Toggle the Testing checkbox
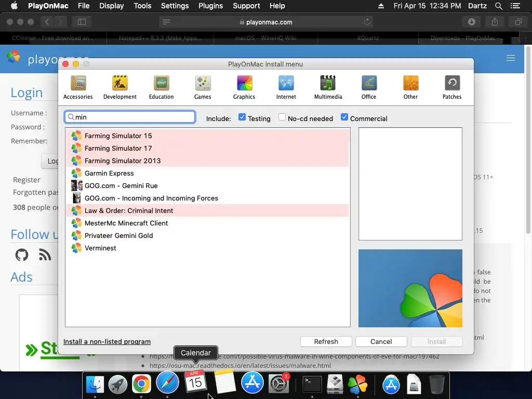Viewport: 532px width, 399px height. [242, 117]
